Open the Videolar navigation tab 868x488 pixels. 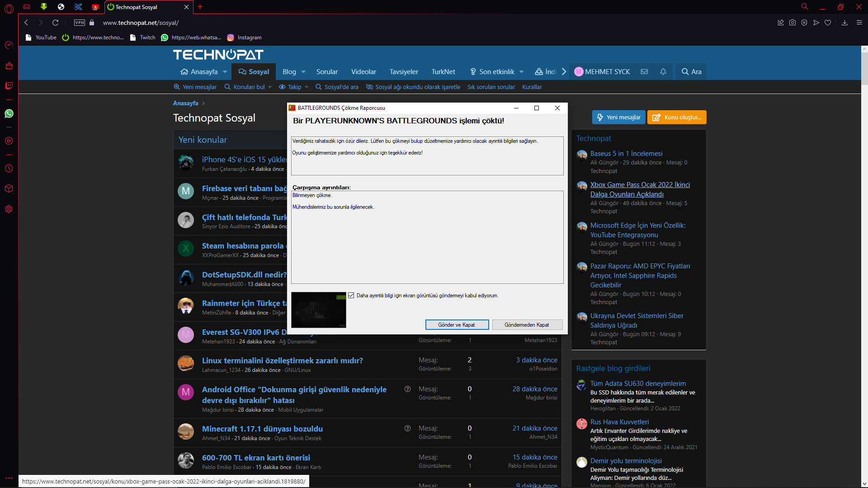pos(363,72)
